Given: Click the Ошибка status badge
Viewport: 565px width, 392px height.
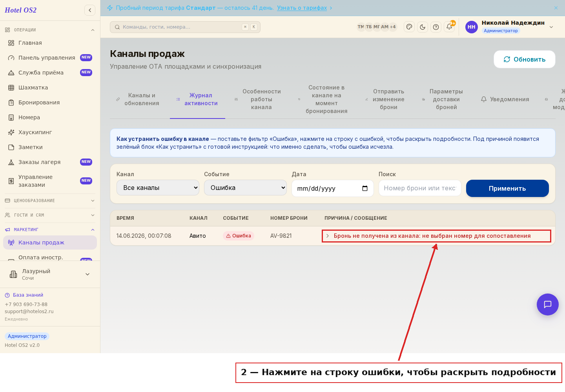Looking at the screenshot, I should 239,236.
